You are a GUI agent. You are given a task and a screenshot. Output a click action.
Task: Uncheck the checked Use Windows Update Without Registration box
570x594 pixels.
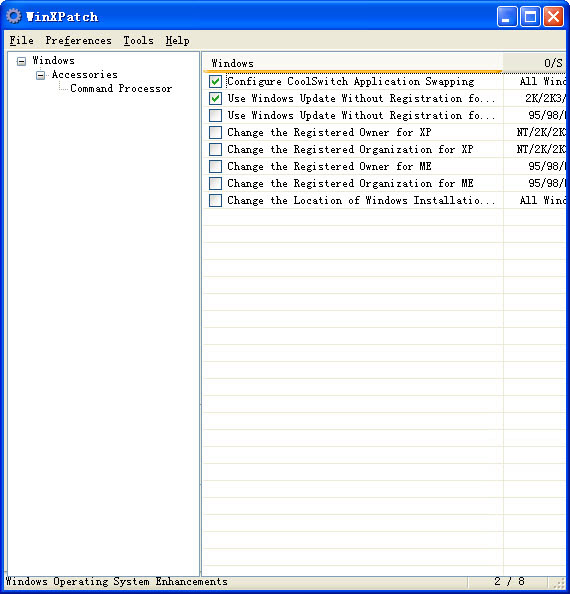point(216,98)
